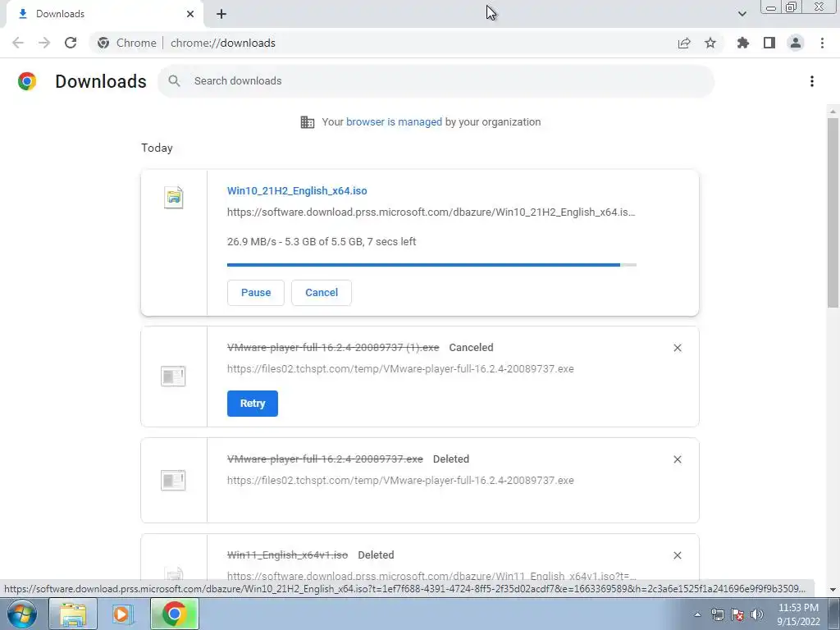Toggle the side panel icon

(x=769, y=43)
